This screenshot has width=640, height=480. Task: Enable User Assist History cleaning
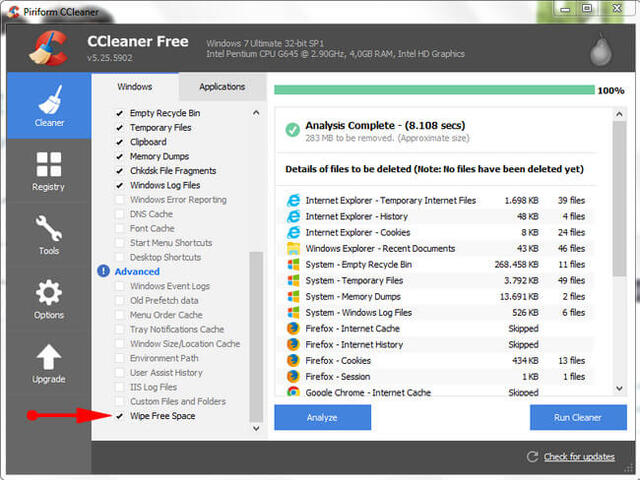pos(120,373)
